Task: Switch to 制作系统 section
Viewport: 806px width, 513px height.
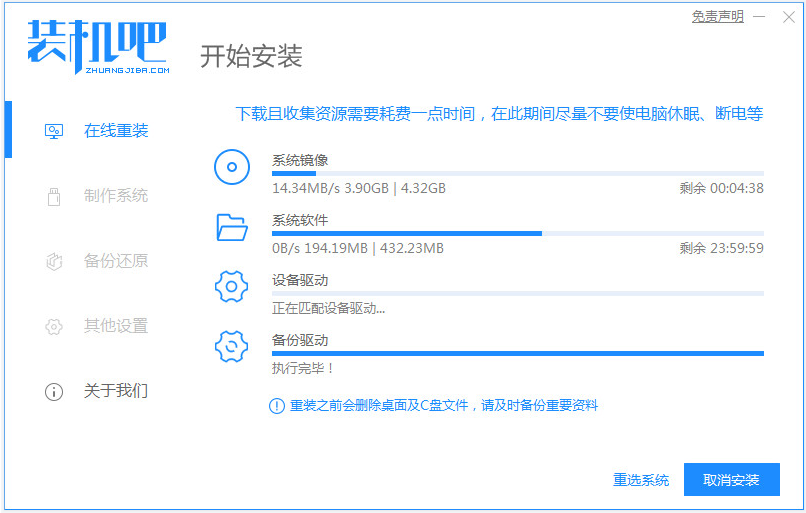Action: point(116,196)
